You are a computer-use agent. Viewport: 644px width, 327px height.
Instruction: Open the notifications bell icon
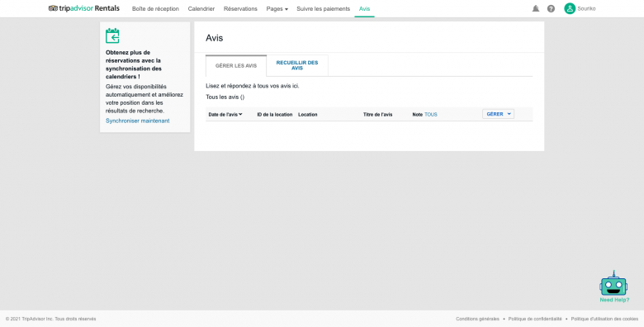536,8
